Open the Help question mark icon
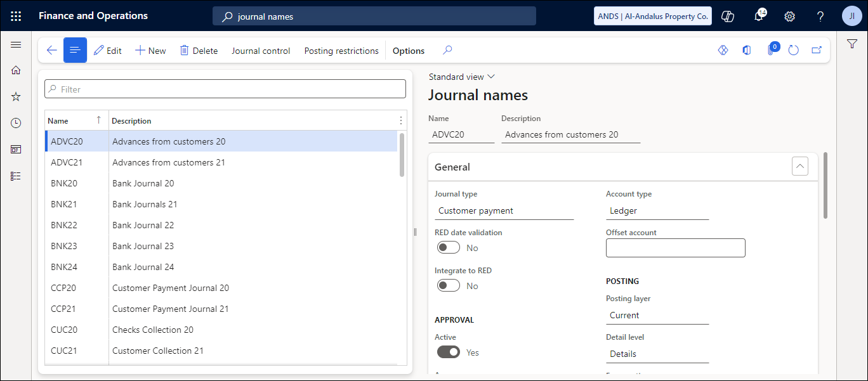 coord(820,16)
